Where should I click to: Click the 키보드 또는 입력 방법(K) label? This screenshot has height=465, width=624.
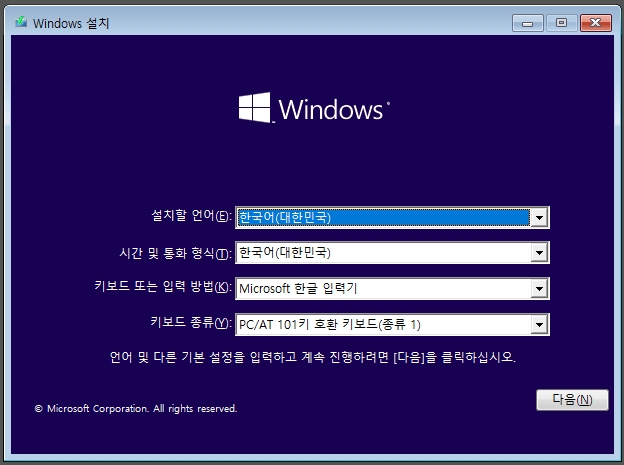click(x=163, y=286)
